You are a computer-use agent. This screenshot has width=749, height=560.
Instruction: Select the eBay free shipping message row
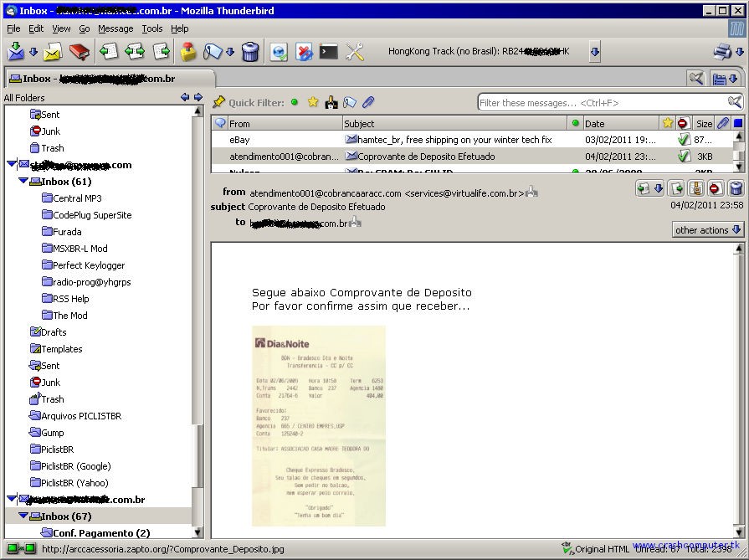(x=472, y=140)
